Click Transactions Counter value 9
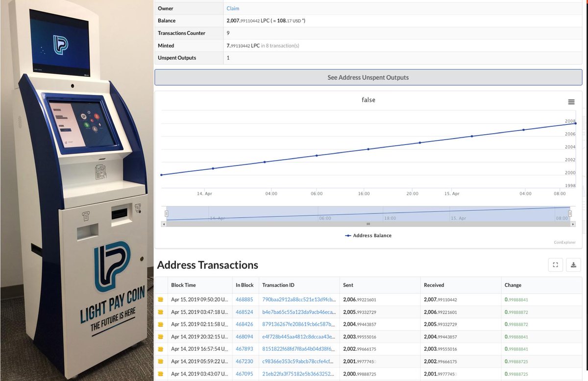This screenshot has width=588, height=381. tap(228, 33)
